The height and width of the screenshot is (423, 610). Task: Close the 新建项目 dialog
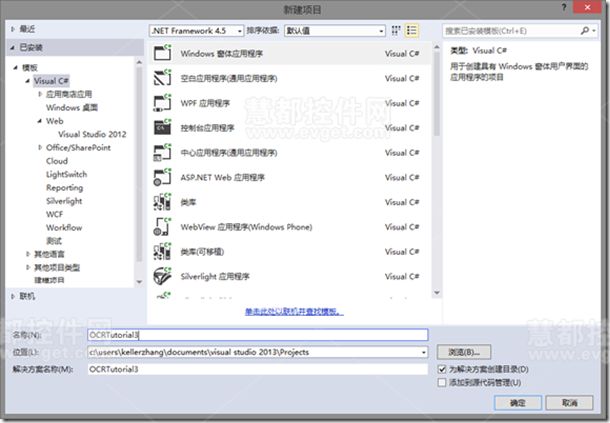pos(587,7)
